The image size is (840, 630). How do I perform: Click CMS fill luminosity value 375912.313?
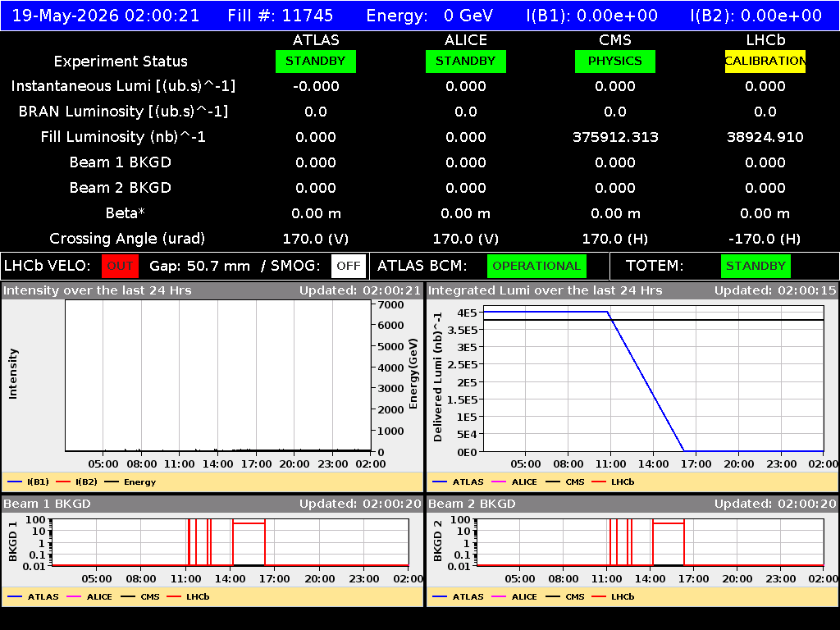[615, 137]
